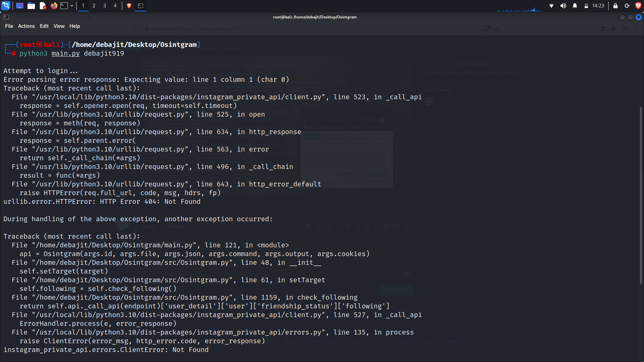
Task: Open the Kali applications menu
Action: tap(6, 6)
